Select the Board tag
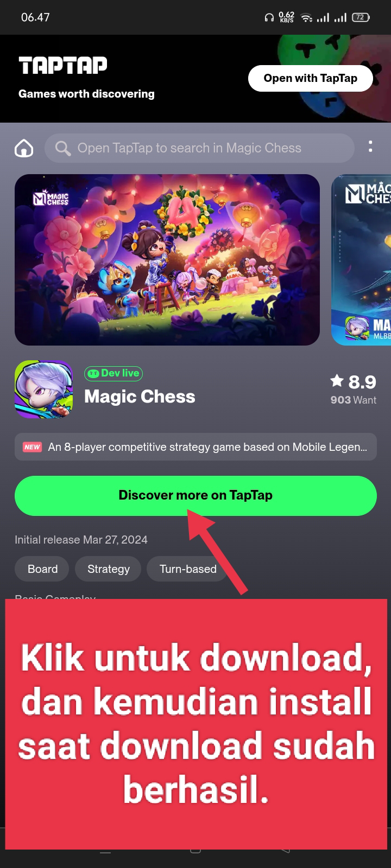391x868 pixels. point(42,569)
